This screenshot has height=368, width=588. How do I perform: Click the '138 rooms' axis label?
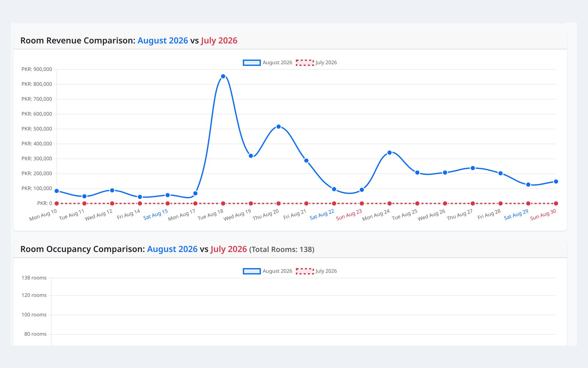point(34,278)
